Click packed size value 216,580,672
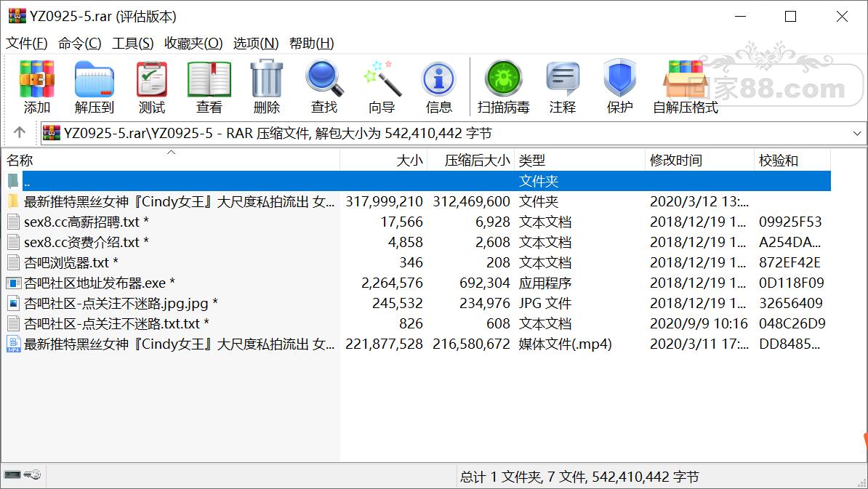The width and height of the screenshot is (868, 489). (471, 344)
